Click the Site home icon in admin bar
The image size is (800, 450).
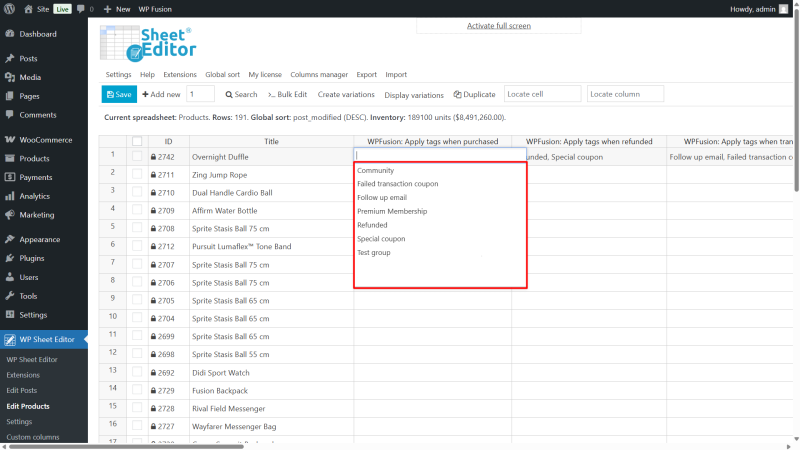(29, 9)
